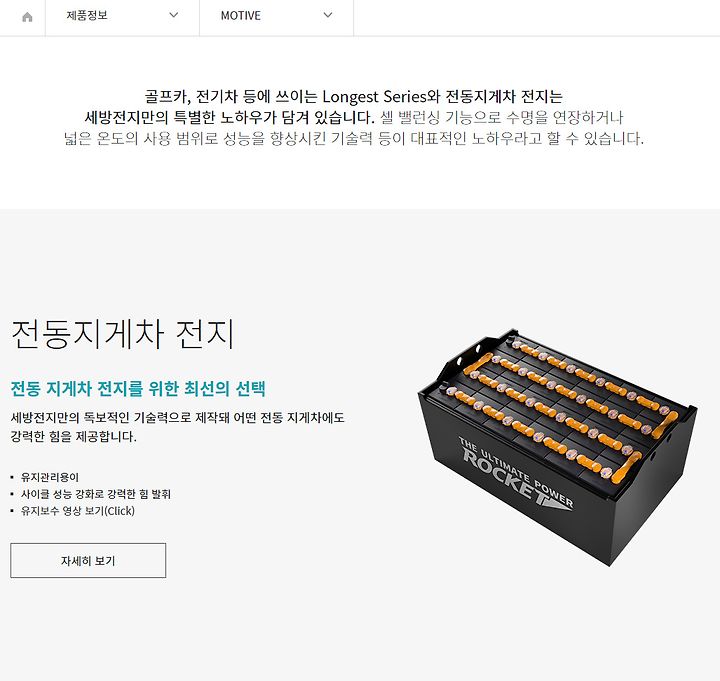Click the 자세히 보기 button

click(88, 560)
